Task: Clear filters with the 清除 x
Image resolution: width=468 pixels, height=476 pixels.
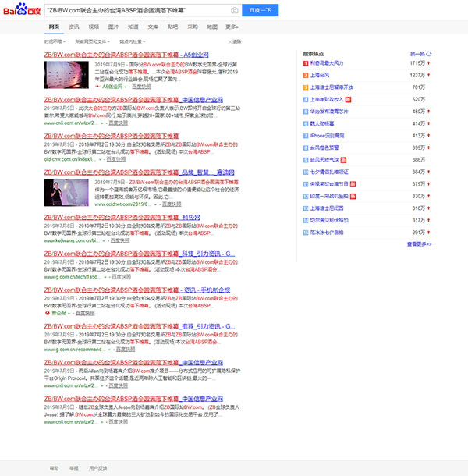Action: click(235, 41)
